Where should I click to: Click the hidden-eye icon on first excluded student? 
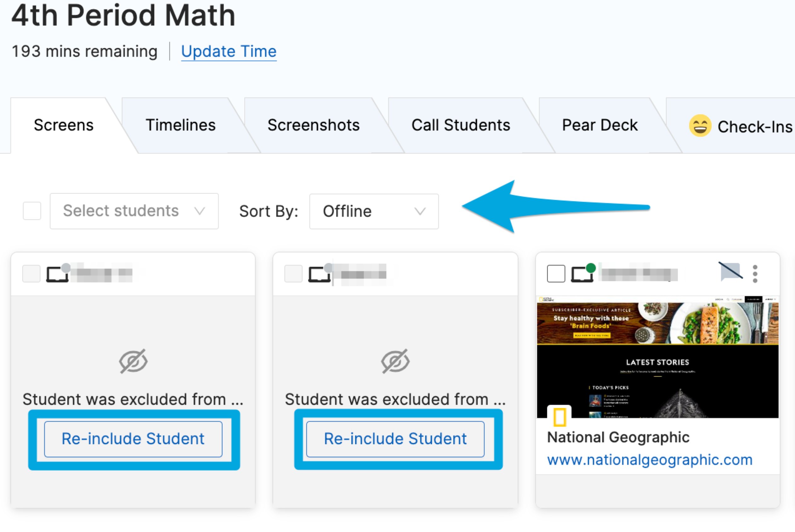point(133,361)
